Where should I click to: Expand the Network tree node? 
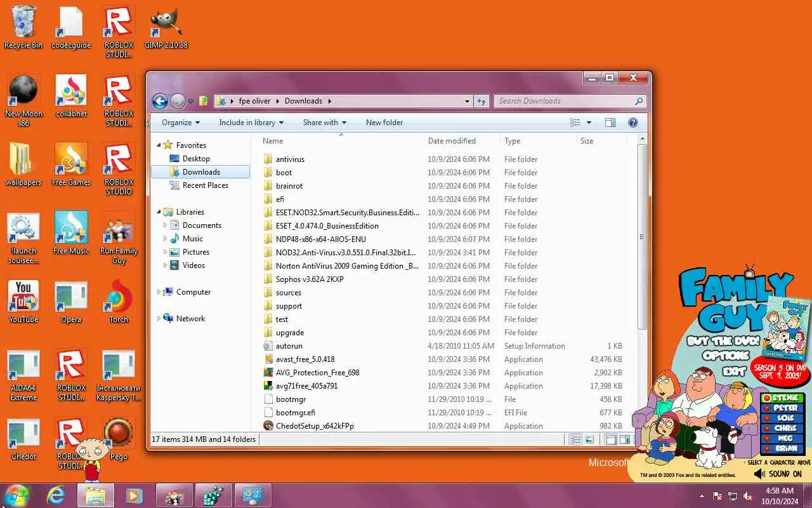point(159,318)
